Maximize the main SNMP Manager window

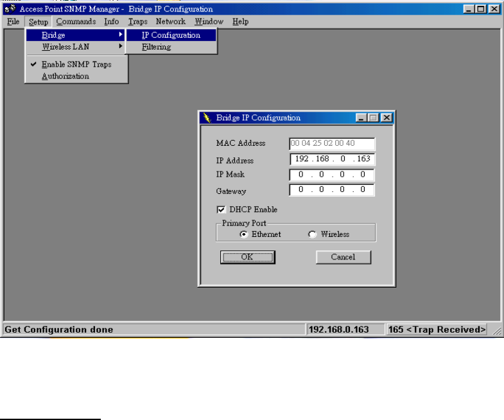[480, 9]
